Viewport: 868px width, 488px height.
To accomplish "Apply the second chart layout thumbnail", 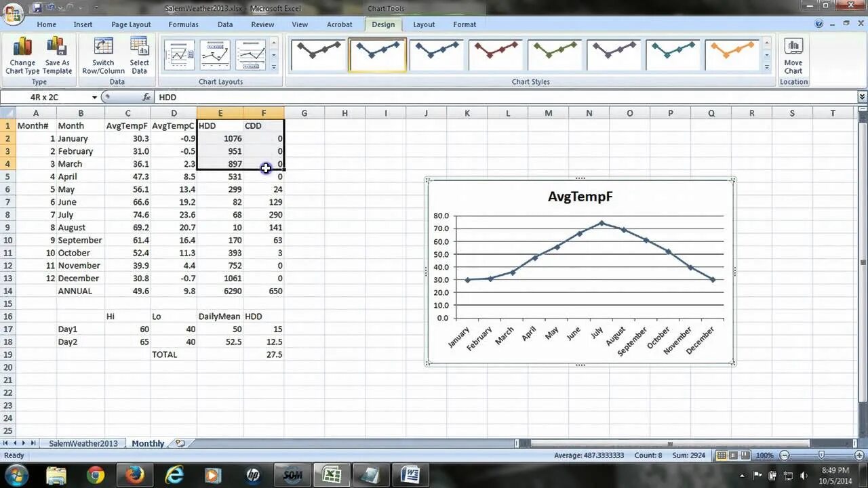I will 216,55.
